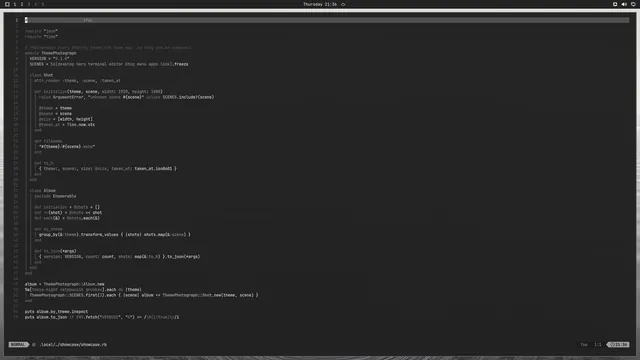Click the def to_h line
The width and height of the screenshot is (640, 360).
44,163
